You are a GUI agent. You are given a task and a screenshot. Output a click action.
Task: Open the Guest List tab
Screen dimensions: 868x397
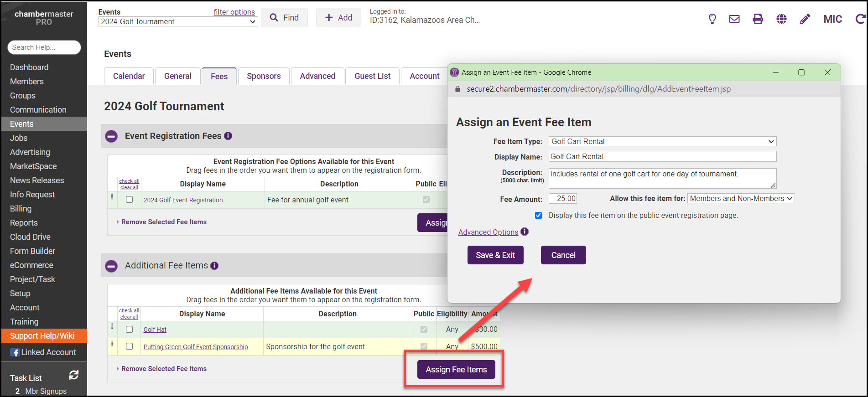coord(372,76)
